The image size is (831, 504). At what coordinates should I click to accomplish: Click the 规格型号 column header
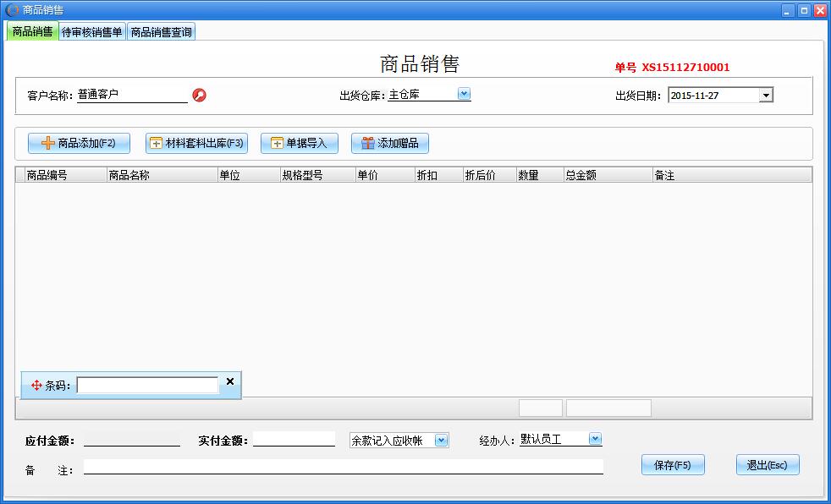click(x=318, y=175)
